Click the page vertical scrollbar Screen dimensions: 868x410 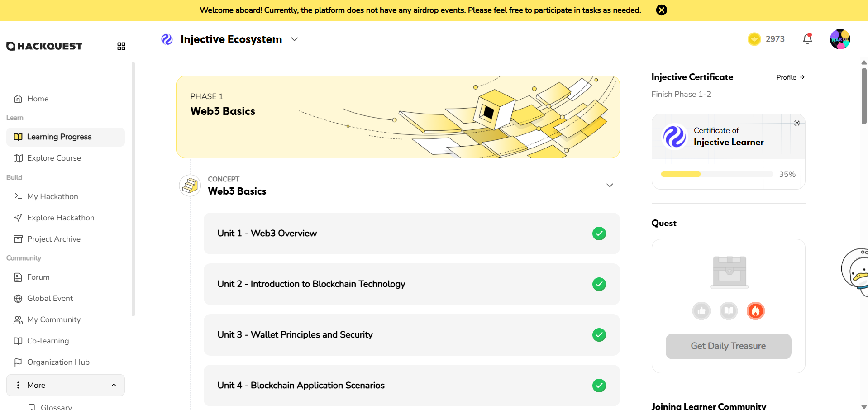(864, 96)
